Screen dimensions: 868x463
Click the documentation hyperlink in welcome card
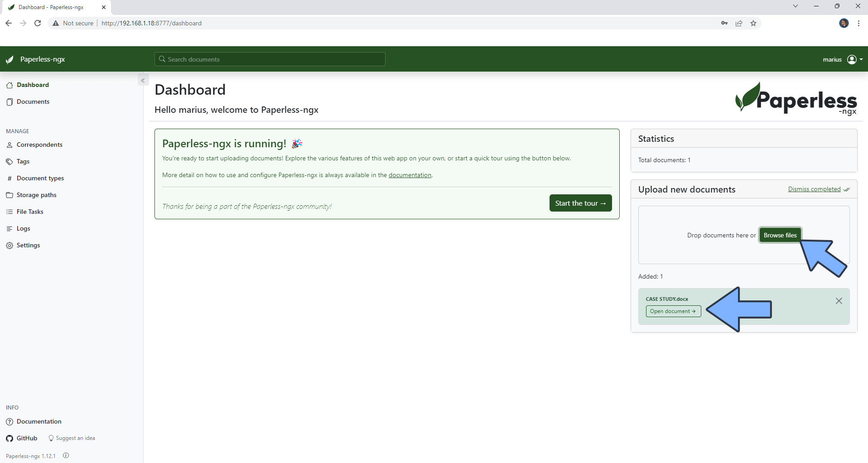(410, 175)
